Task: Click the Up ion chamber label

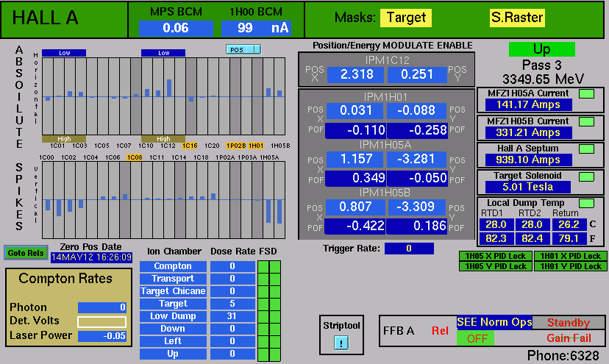Action: coord(173,354)
